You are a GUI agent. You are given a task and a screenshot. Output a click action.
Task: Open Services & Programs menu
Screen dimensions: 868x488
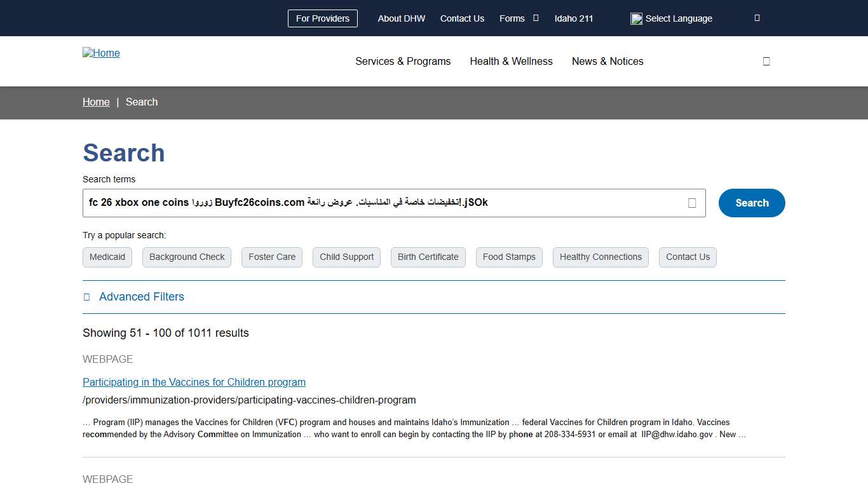(403, 62)
